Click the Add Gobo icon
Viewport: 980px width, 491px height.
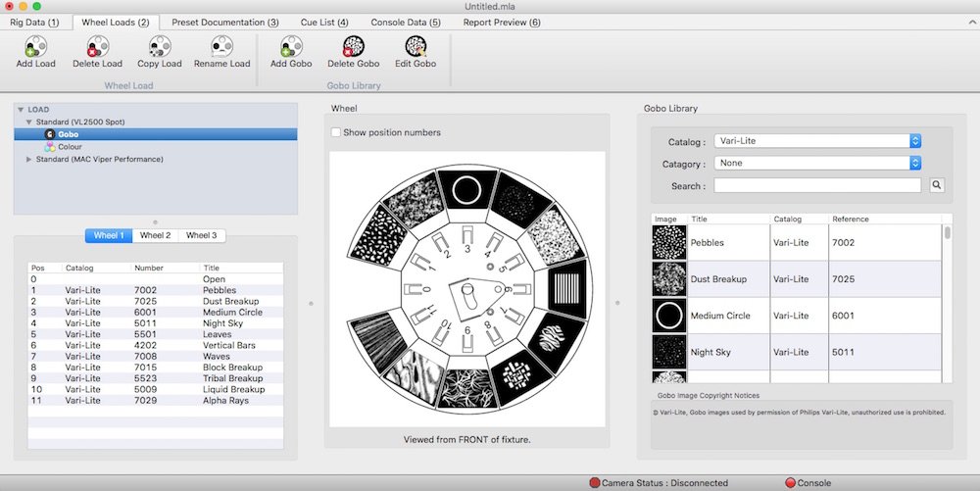tap(291, 50)
